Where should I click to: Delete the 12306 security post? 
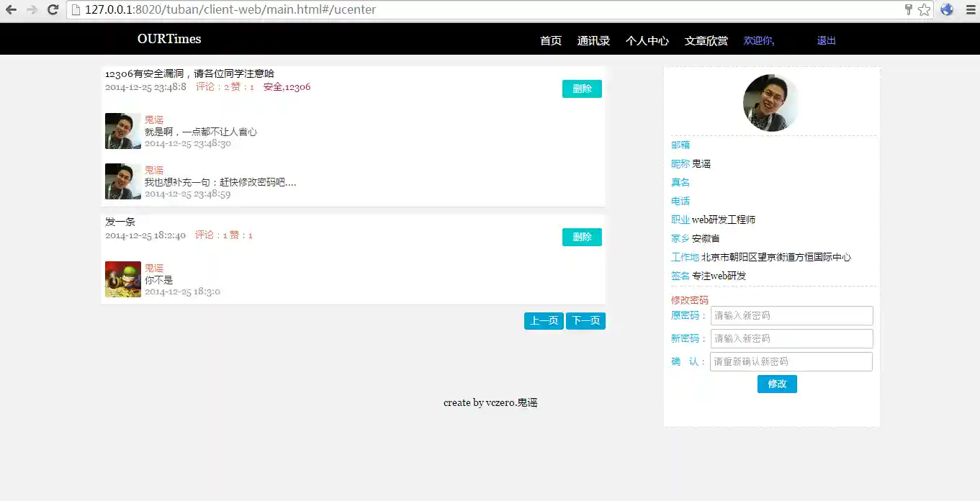(582, 89)
